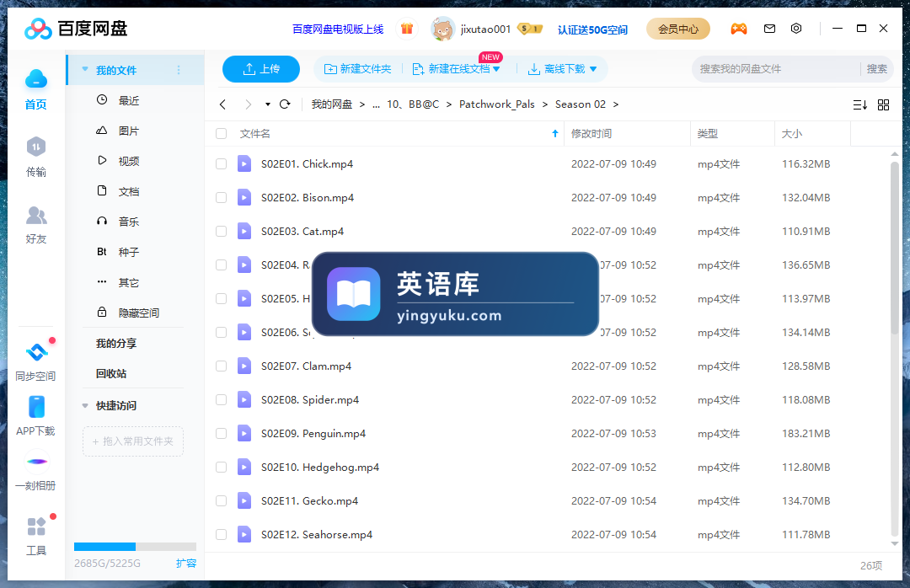
Task: Select 文档 in the sidebar
Action: (x=129, y=191)
